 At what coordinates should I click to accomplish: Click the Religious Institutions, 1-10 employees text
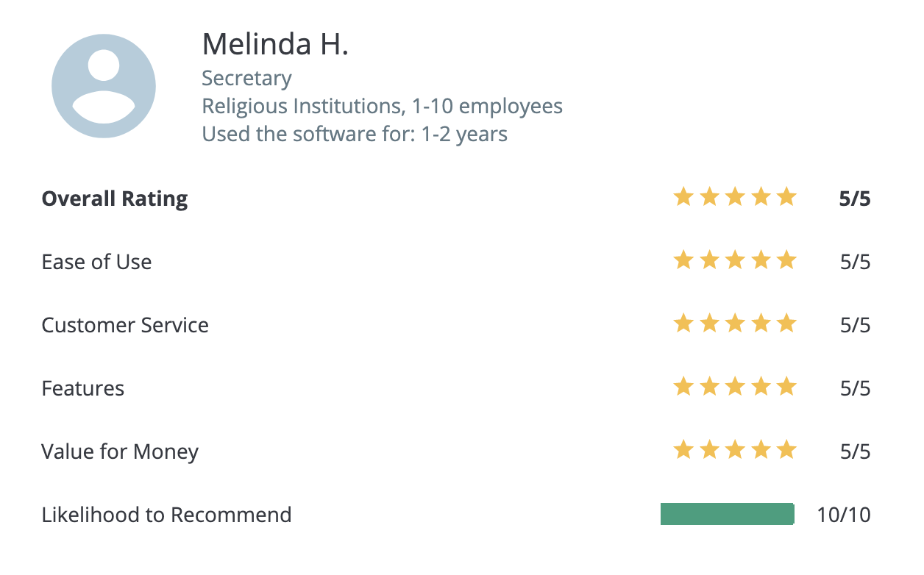383,107
